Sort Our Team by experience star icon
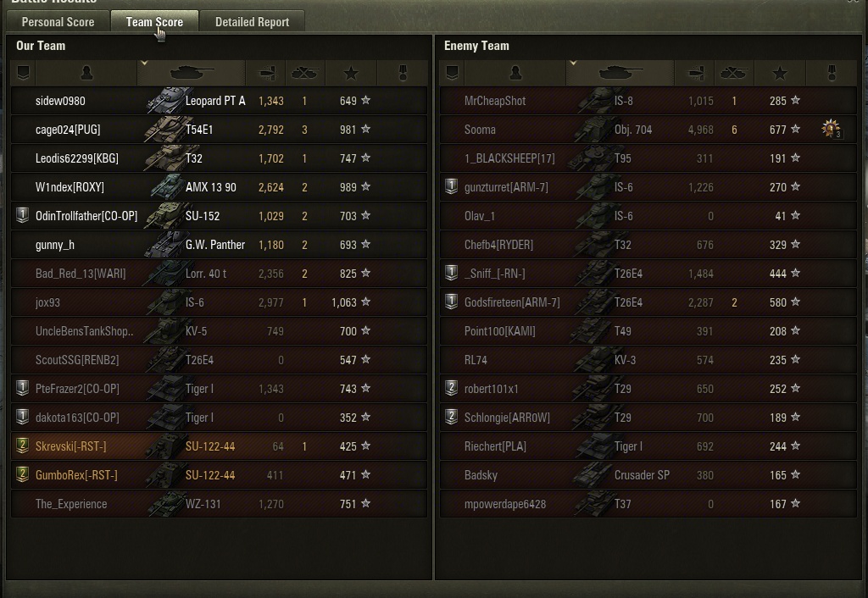 [350, 73]
